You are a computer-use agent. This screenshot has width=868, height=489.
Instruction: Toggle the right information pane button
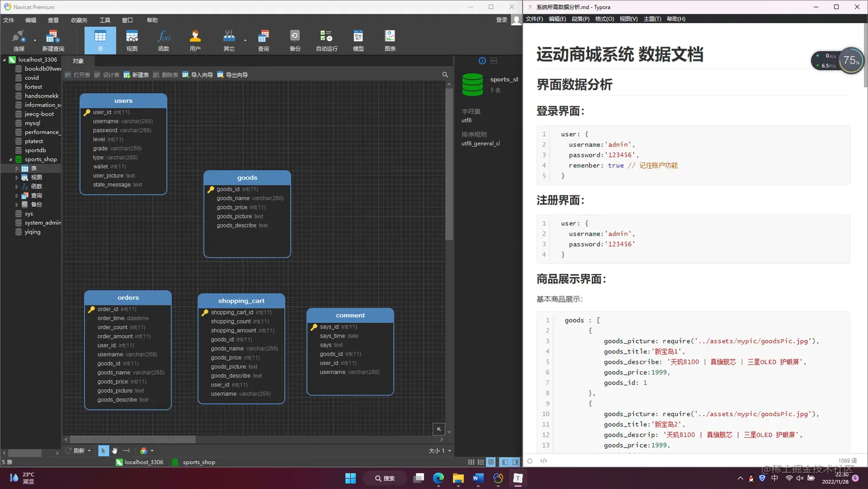click(x=516, y=462)
